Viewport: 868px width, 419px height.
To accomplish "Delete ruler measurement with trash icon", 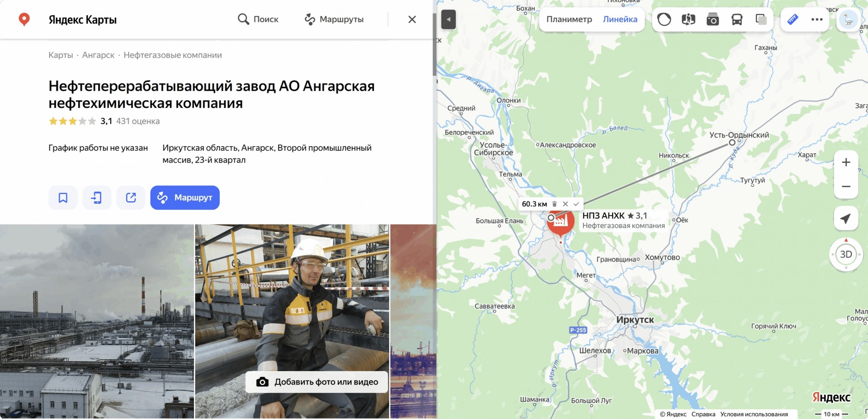I will pos(554,204).
